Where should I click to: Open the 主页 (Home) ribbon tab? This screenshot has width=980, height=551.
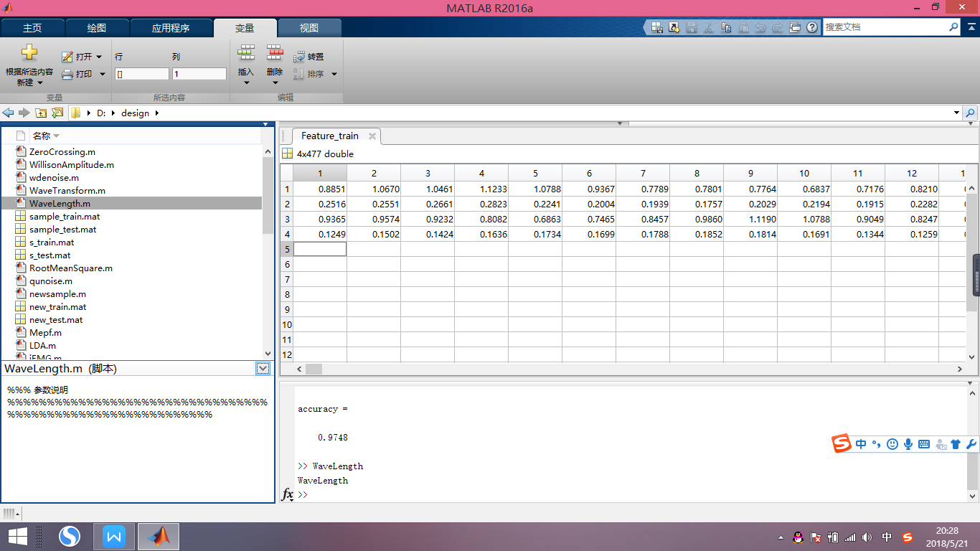pyautogui.click(x=32, y=28)
